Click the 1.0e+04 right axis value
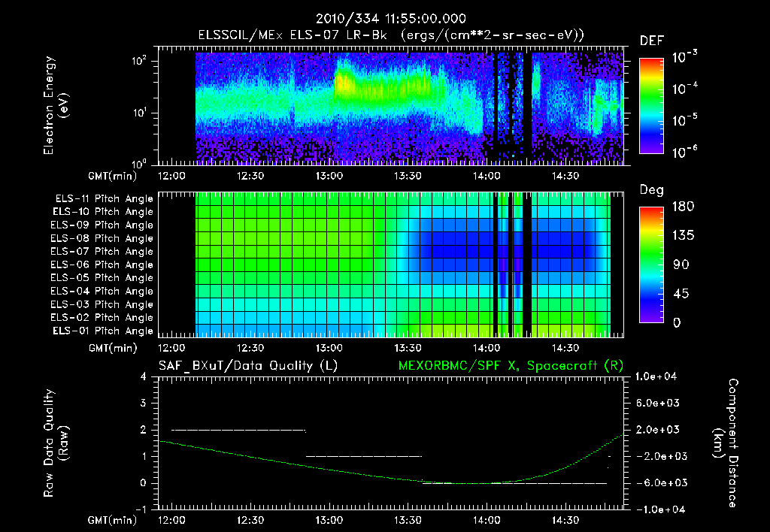 click(656, 376)
